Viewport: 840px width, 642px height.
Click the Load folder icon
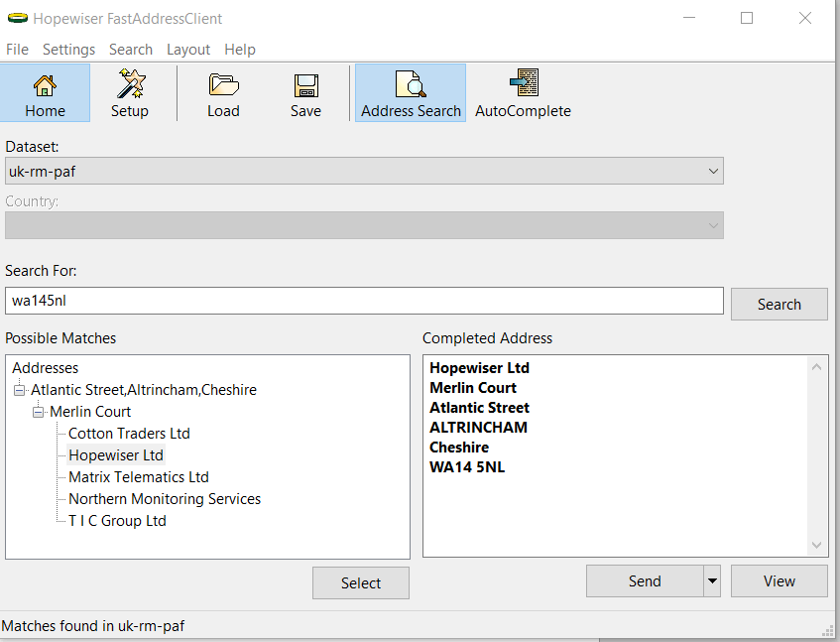point(223,93)
